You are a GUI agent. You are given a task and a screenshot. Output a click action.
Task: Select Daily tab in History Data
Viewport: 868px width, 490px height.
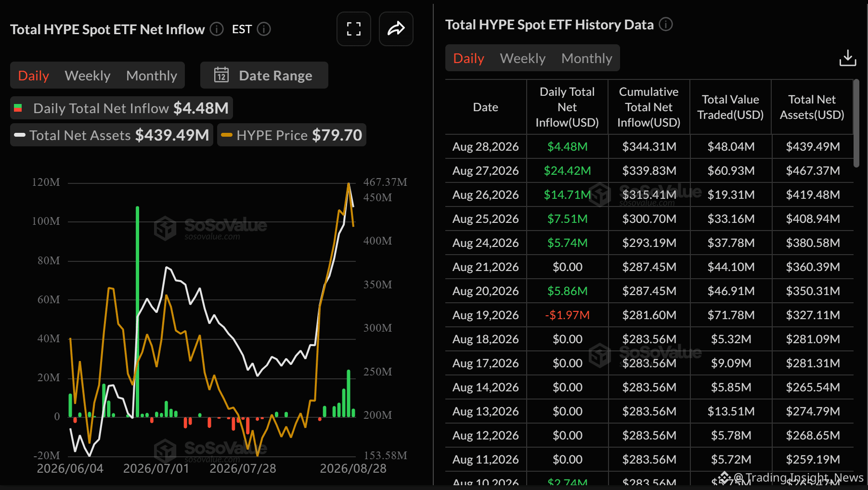click(469, 58)
